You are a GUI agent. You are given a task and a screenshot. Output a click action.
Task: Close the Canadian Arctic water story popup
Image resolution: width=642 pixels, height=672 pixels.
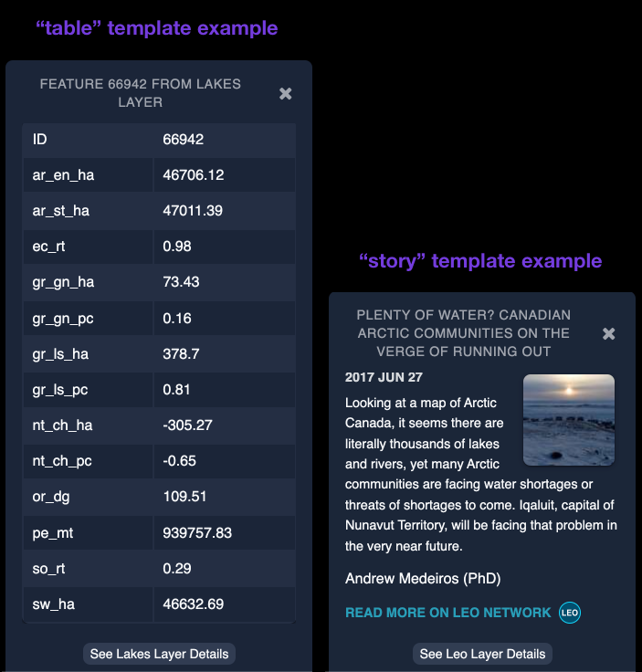(609, 334)
